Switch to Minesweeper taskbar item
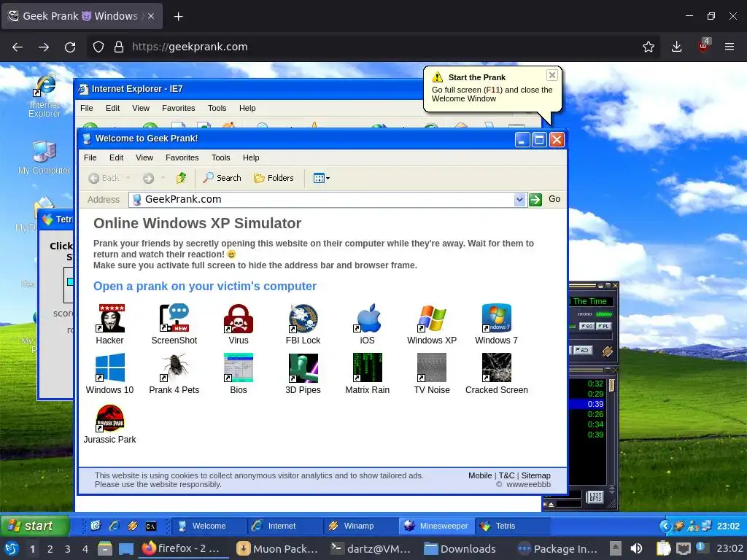747x560 pixels. (436, 526)
